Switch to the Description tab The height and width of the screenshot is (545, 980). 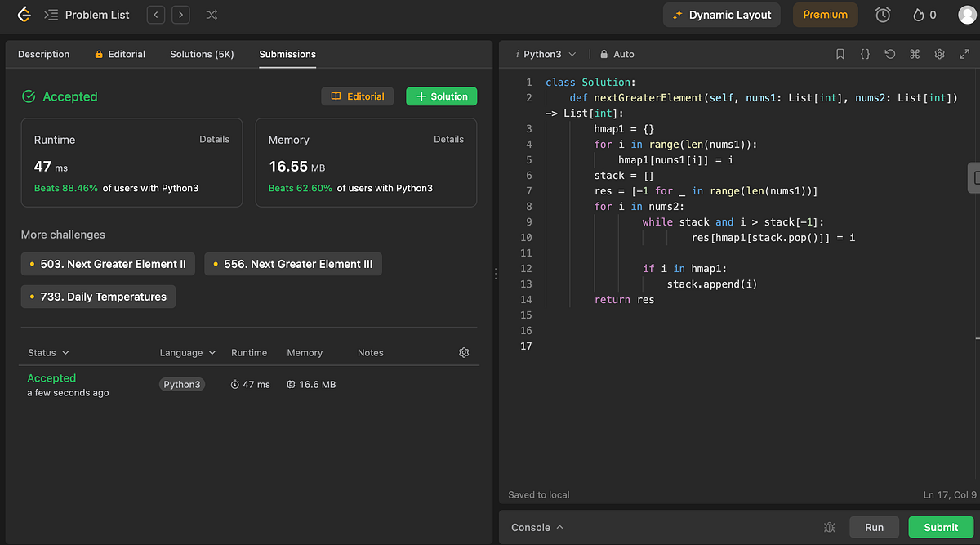click(44, 54)
